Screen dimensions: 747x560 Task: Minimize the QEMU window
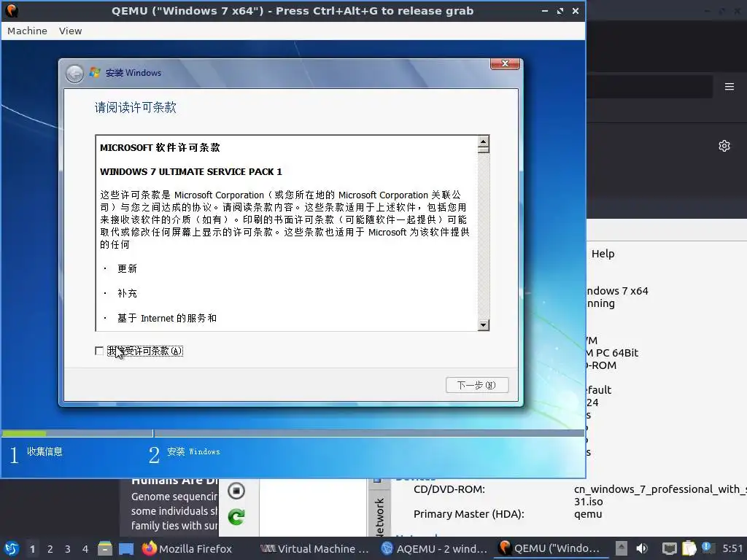pyautogui.click(x=545, y=10)
